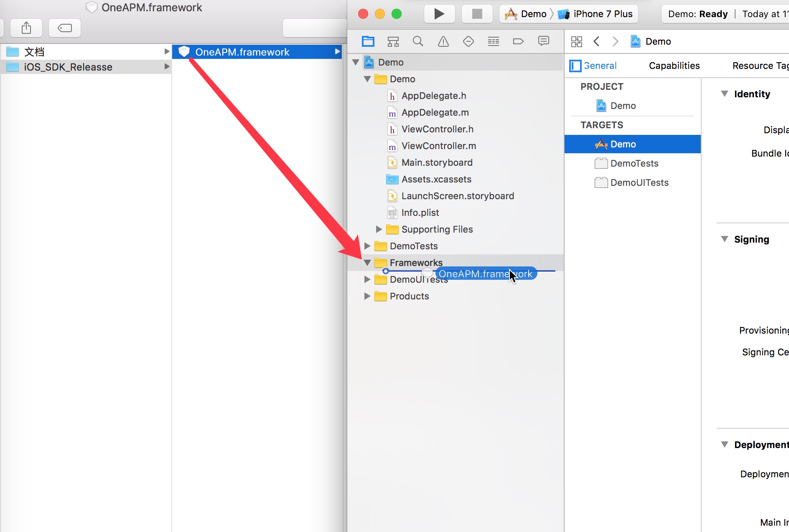This screenshot has height=532, width=789.
Task: Open the Test navigator diamond icon
Action: (468, 41)
